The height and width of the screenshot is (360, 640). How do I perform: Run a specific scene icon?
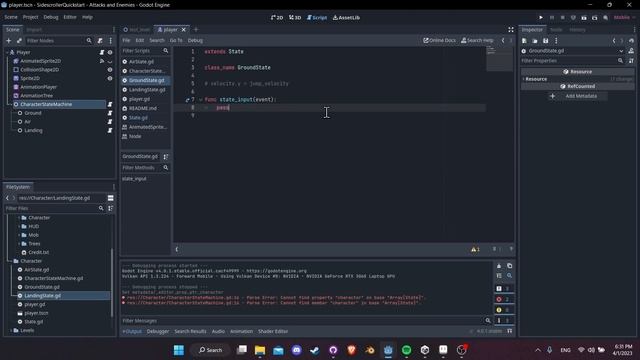(595, 18)
